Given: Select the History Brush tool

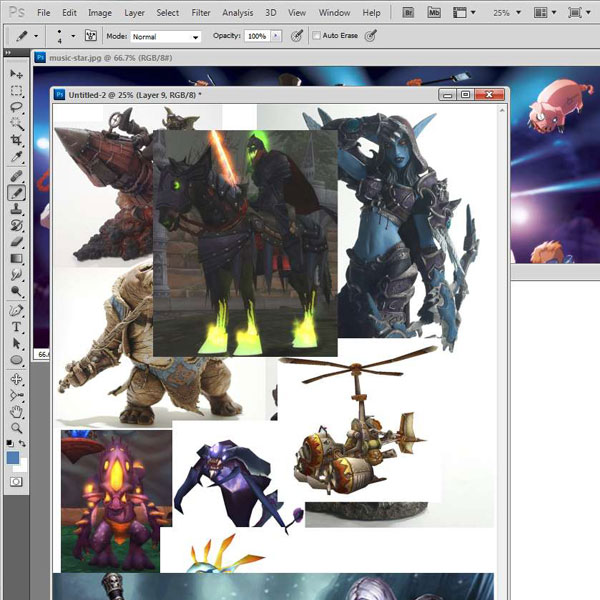Looking at the screenshot, I should pos(16,226).
